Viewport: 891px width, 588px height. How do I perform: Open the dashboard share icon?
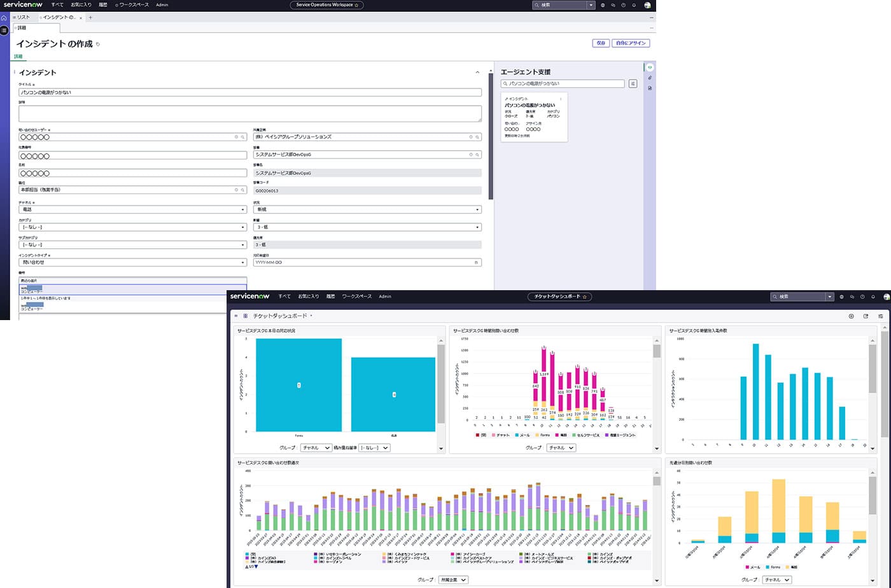click(x=866, y=316)
